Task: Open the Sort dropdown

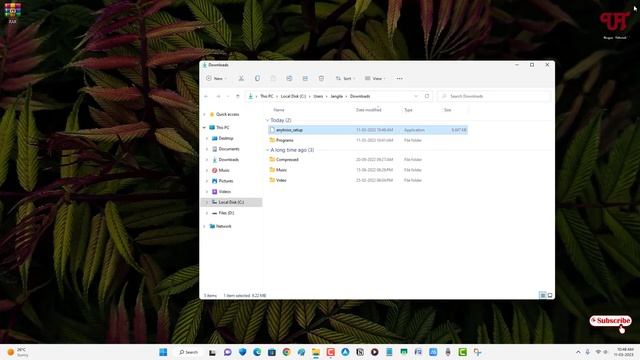Action: (x=345, y=78)
